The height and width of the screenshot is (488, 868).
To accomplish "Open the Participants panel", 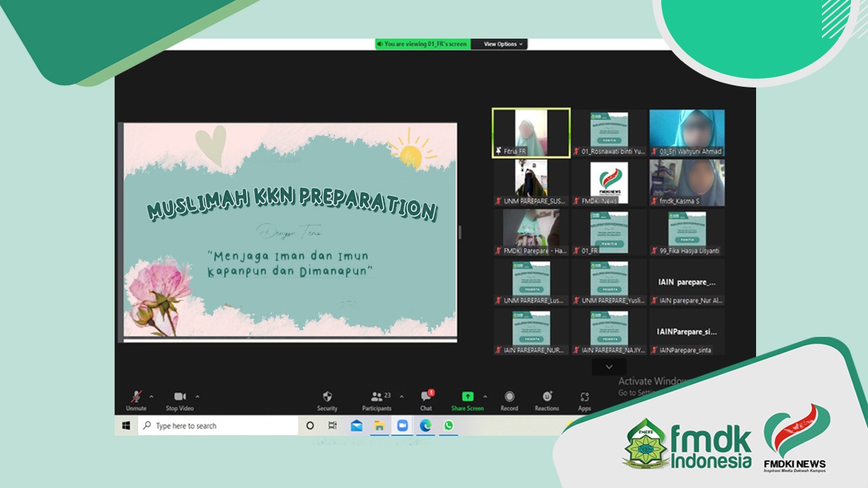I will coord(376,400).
